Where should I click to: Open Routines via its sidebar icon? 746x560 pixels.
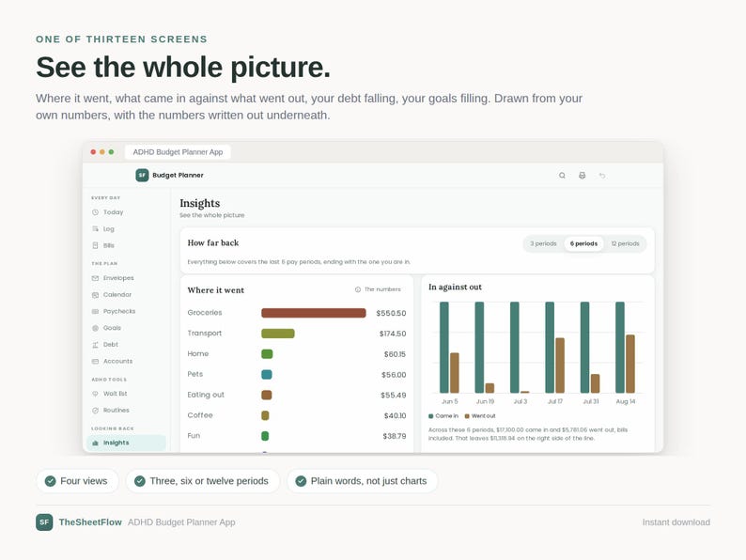(95, 410)
